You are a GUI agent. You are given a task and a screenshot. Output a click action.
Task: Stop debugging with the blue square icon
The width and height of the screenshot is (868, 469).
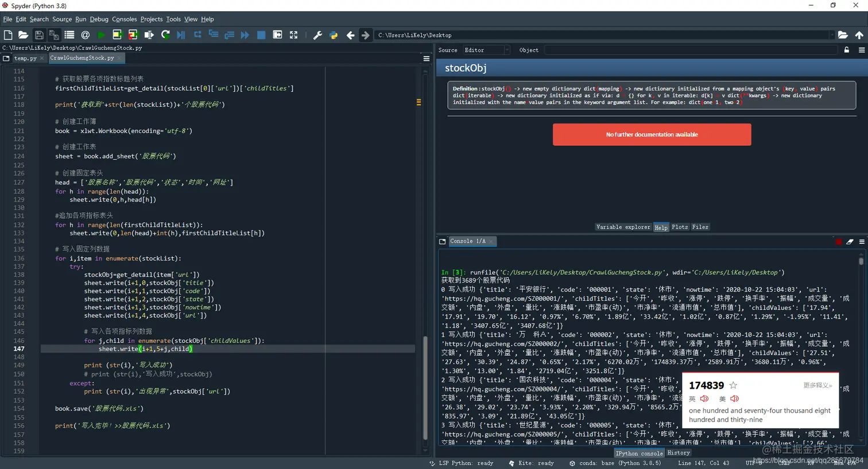point(261,35)
